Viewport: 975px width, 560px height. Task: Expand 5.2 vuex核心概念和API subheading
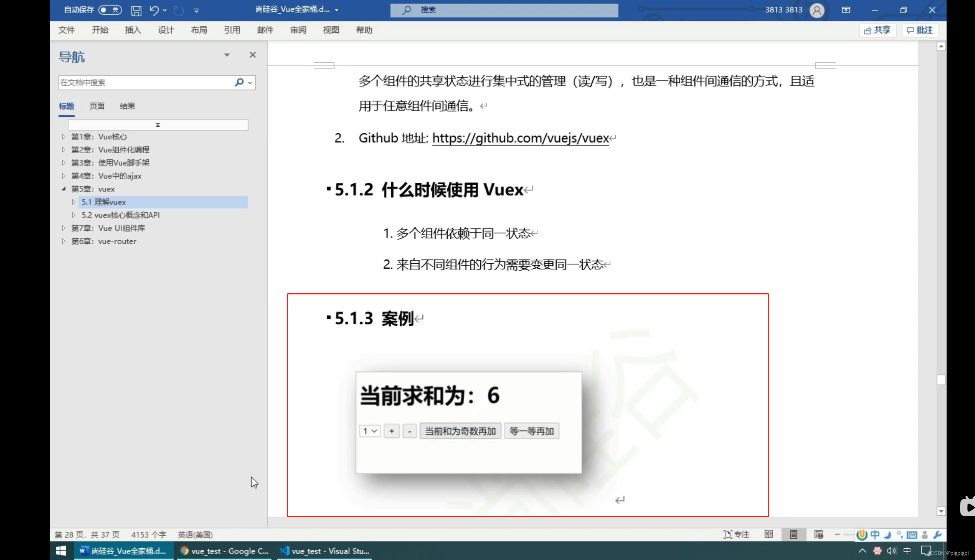click(x=73, y=215)
